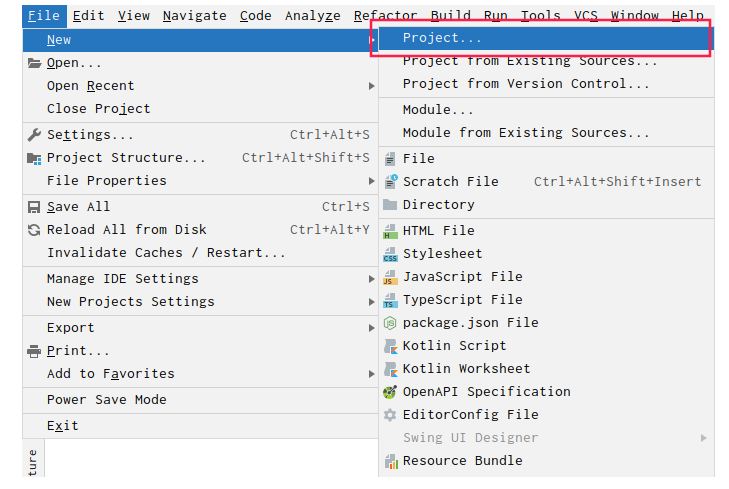Choose Project... to create a new project
The width and height of the screenshot is (729, 489).
pyautogui.click(x=546, y=38)
